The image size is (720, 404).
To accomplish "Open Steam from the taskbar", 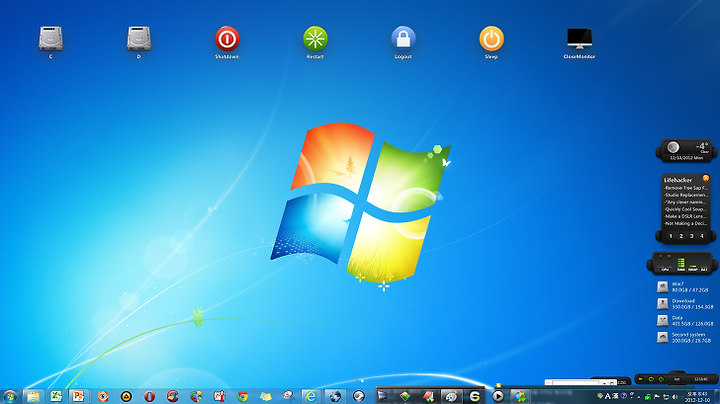I will click(359, 396).
